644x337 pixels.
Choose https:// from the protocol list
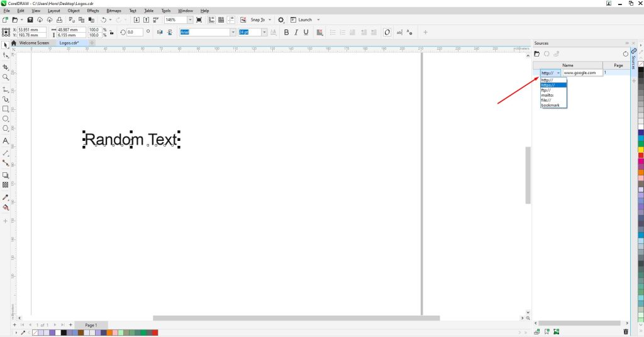553,85
